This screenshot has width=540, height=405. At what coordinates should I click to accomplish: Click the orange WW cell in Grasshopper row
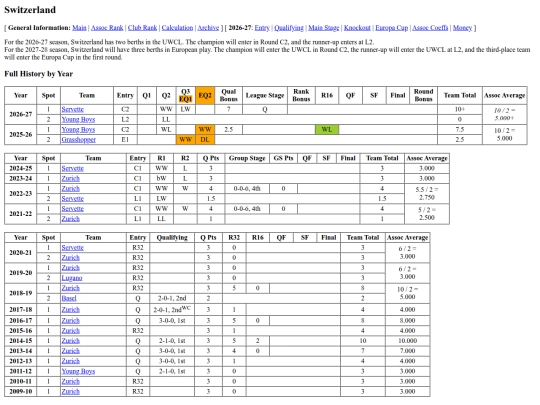pos(186,139)
